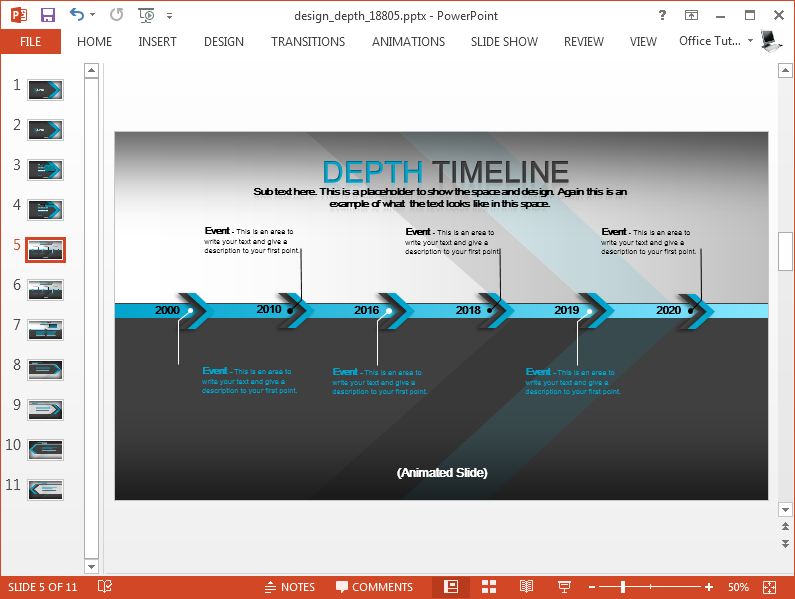Select the 2000 timeline marker

(167, 310)
